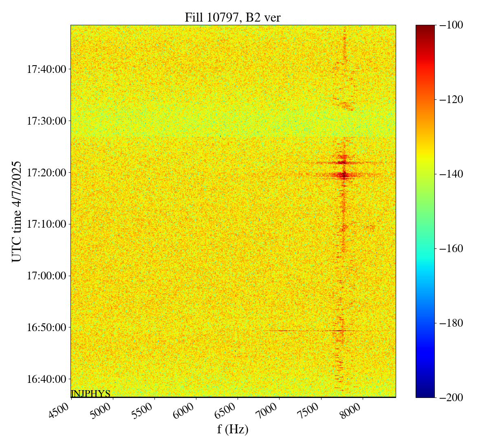Image resolution: width=489 pixels, height=448 pixels.
Task: Select the INJPHYS label in the plot corner
Action: pyautogui.click(x=90, y=393)
